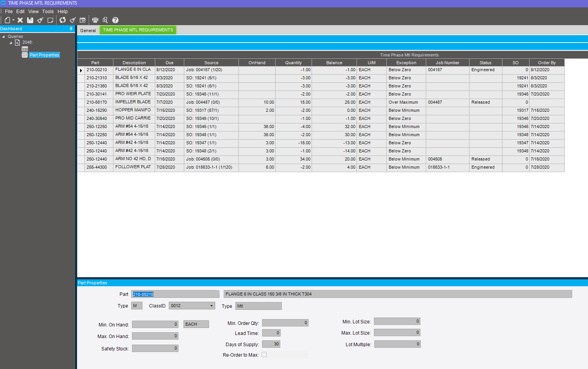Click the Print icon in toolbar
The width and height of the screenshot is (588, 369).
[x=95, y=20]
